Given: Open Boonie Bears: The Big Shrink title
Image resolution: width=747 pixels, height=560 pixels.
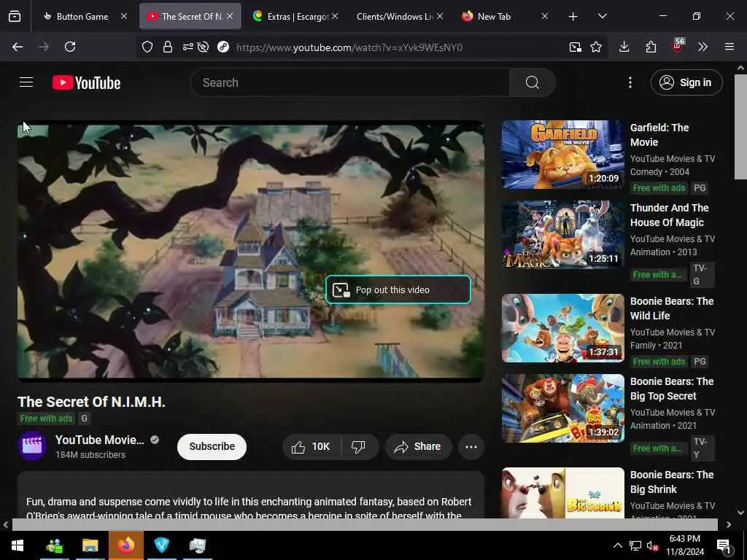Looking at the screenshot, I should [x=672, y=482].
